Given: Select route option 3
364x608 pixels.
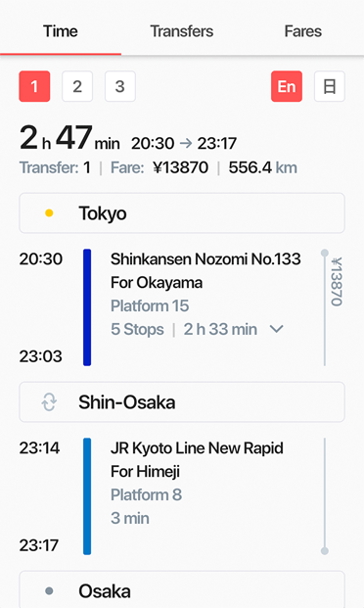Looking at the screenshot, I should coord(120,86).
